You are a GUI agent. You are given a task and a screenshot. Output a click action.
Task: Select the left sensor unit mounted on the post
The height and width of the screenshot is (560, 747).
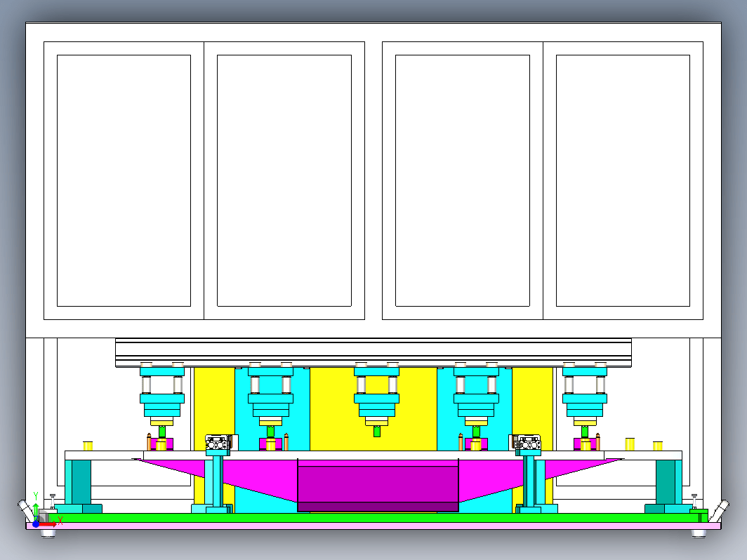pyautogui.click(x=217, y=443)
